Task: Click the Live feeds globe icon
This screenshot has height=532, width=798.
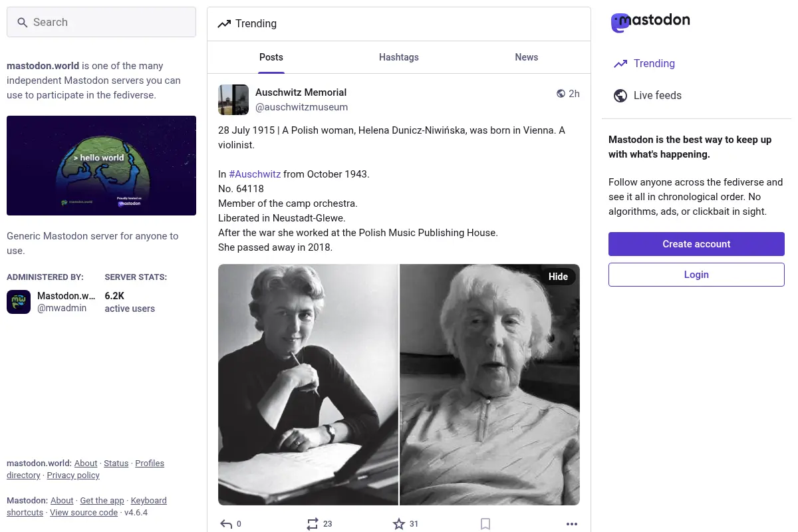Action: (620, 96)
